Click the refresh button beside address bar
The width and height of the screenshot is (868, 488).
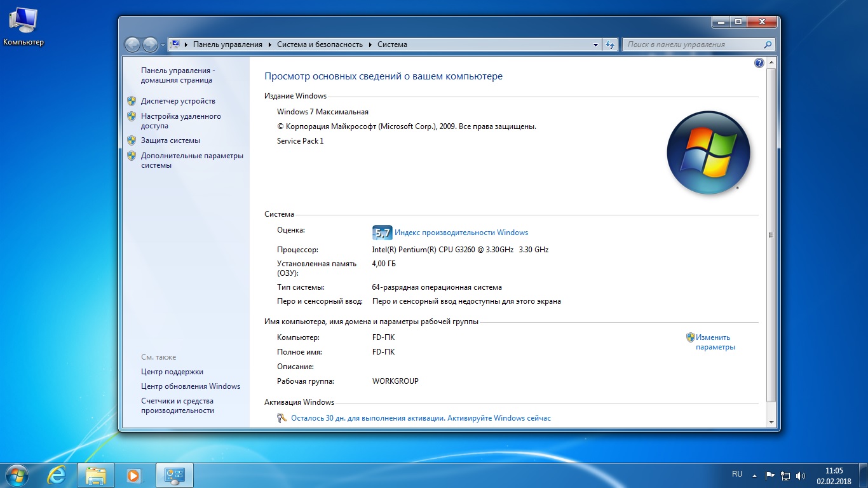coord(610,44)
